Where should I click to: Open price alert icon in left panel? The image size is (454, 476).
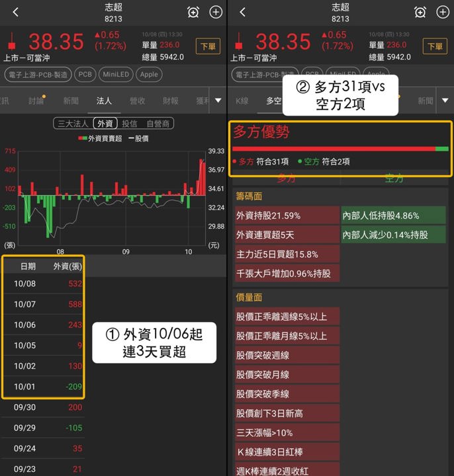pos(193,13)
